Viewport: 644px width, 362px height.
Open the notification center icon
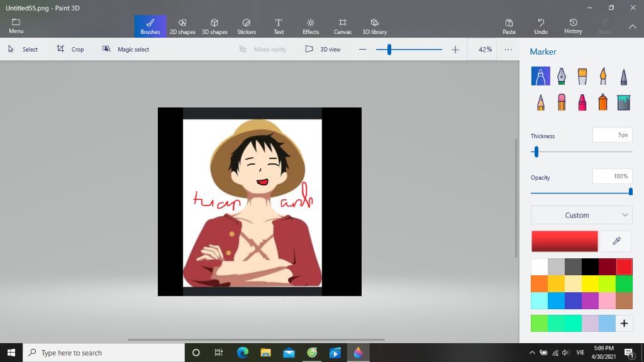coord(629,353)
